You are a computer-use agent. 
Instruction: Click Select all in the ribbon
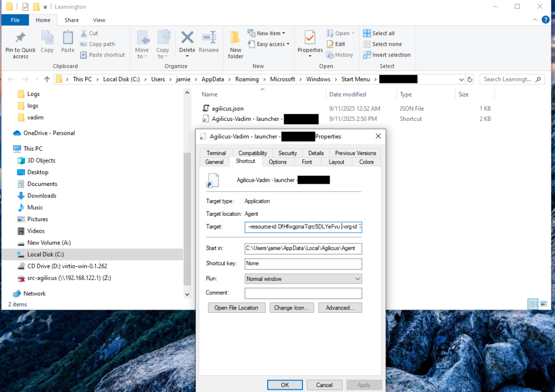[x=379, y=33]
